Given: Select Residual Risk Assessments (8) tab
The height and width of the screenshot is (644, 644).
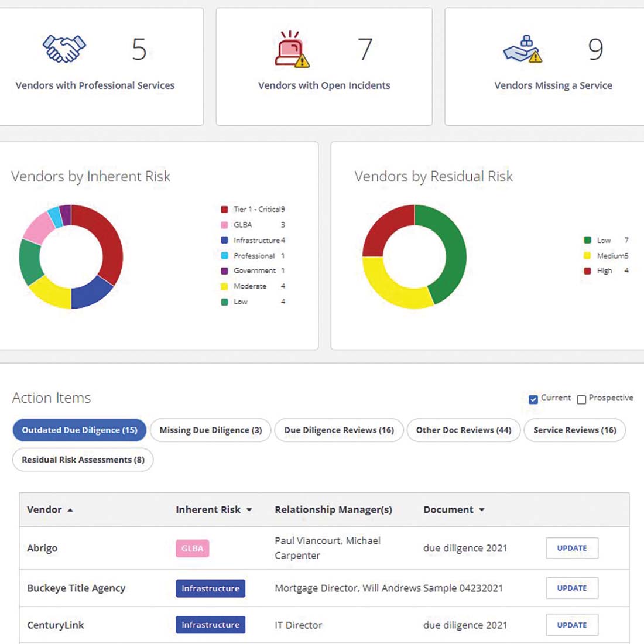Looking at the screenshot, I should tap(83, 460).
